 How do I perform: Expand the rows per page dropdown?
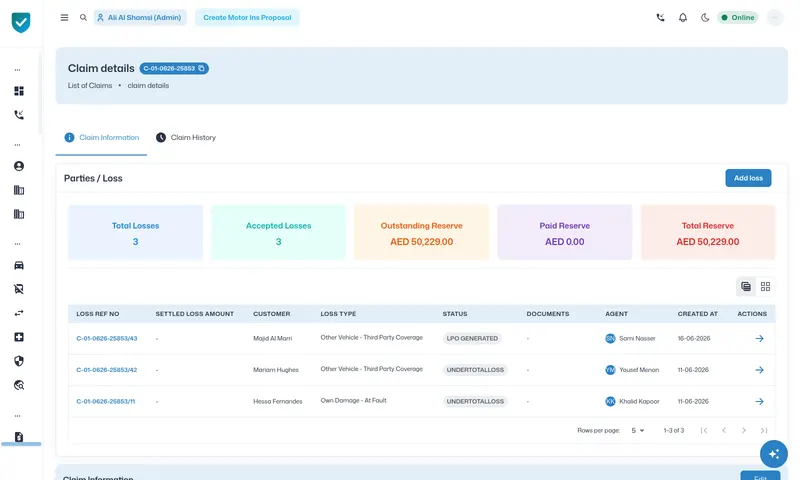click(x=638, y=431)
